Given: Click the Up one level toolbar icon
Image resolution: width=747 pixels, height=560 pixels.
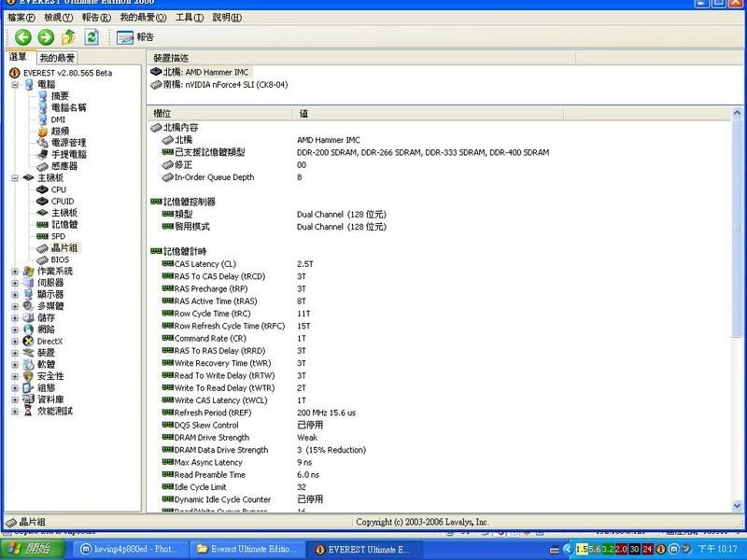Looking at the screenshot, I should coord(68,37).
